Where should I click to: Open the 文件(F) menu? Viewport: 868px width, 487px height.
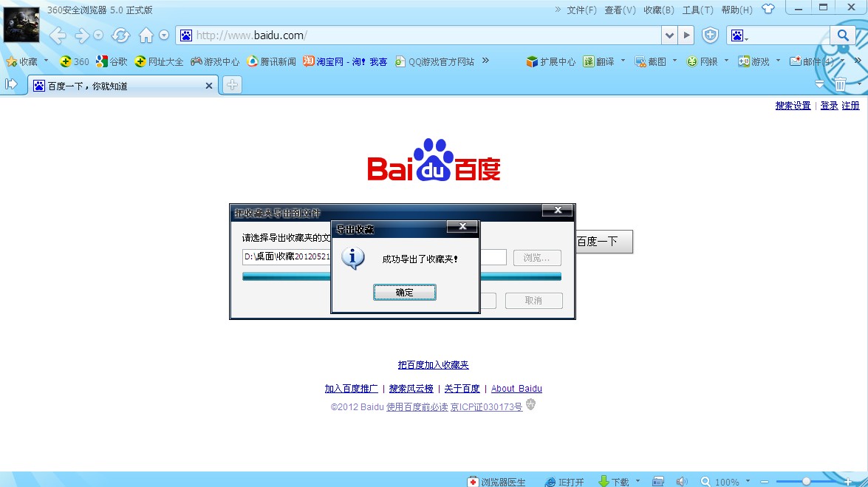(x=581, y=10)
